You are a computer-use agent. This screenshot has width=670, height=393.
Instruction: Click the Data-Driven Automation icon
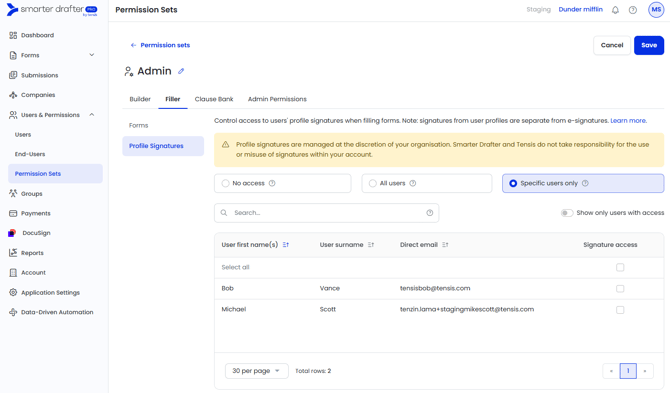pos(13,312)
